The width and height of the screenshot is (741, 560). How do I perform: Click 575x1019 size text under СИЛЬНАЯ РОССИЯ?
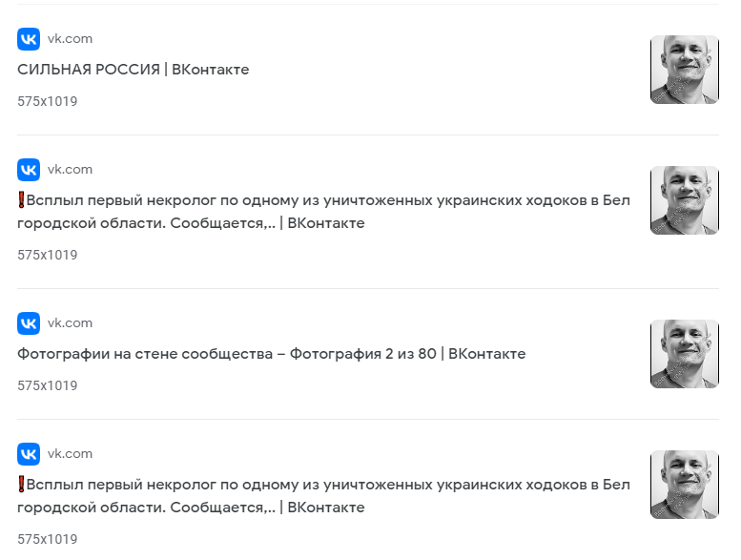point(48,101)
